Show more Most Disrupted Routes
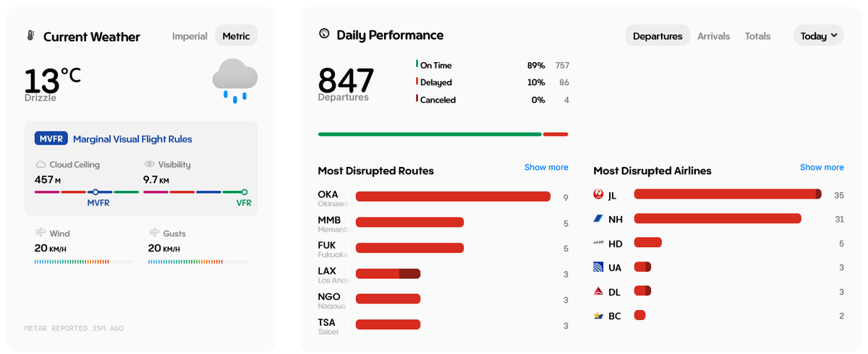Viewport: 868px width, 354px height. click(546, 168)
